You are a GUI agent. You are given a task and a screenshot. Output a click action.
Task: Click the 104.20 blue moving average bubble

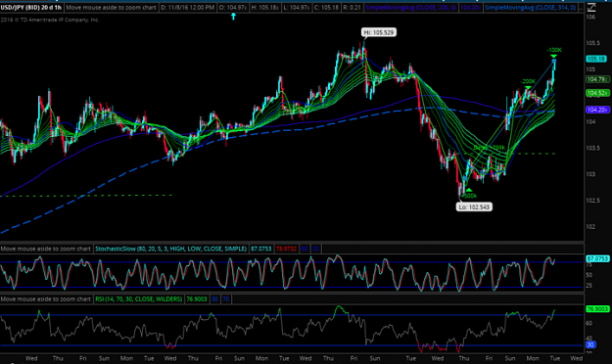click(x=597, y=110)
